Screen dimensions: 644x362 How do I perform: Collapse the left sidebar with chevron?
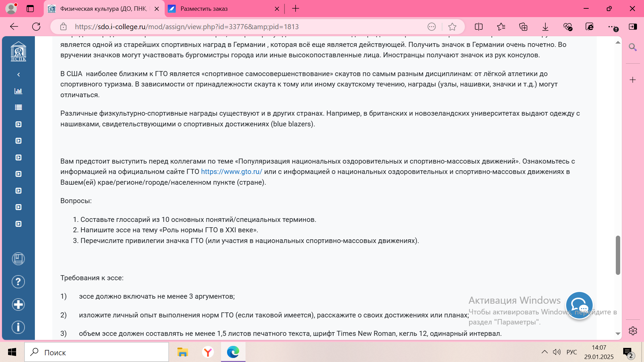(x=18, y=74)
